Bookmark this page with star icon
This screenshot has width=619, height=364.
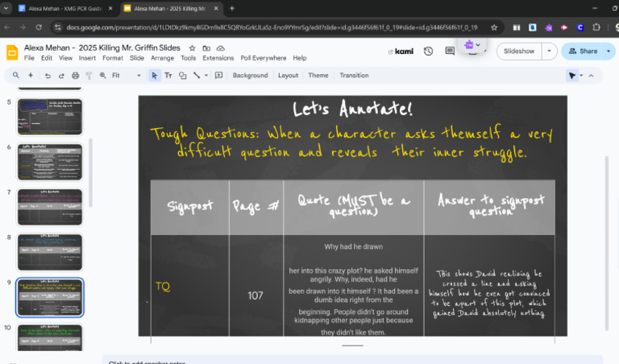coord(494,27)
